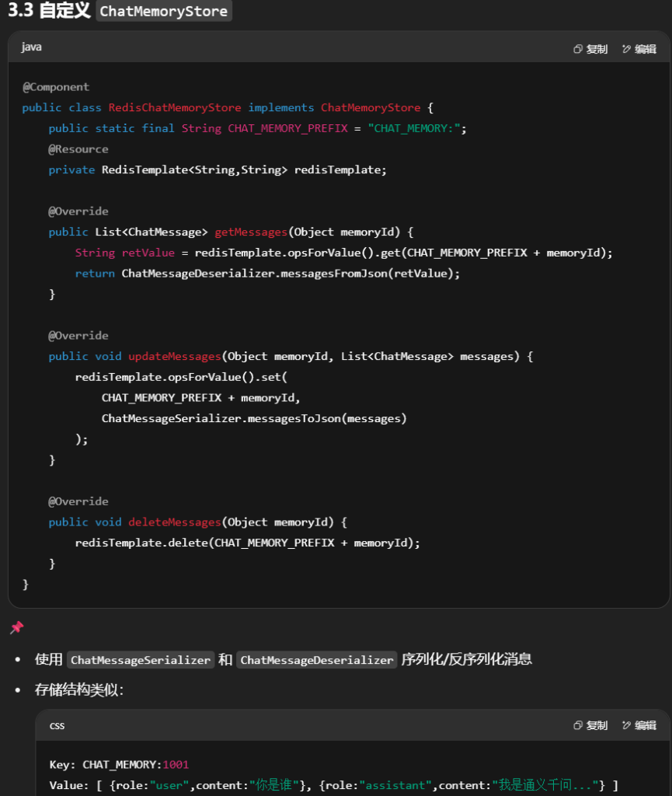The width and height of the screenshot is (672, 796).
Task: Edit the CSS code block
Action: coord(639,725)
